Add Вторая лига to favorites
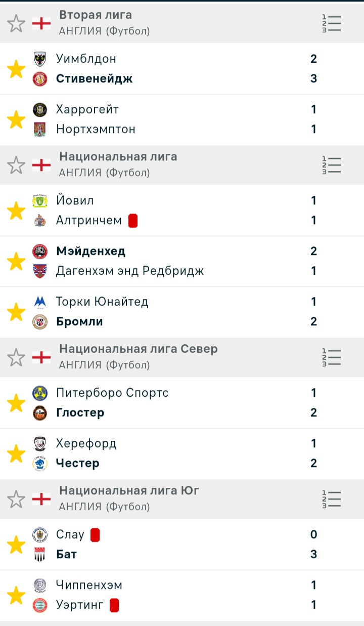The image size is (364, 626). tap(16, 23)
